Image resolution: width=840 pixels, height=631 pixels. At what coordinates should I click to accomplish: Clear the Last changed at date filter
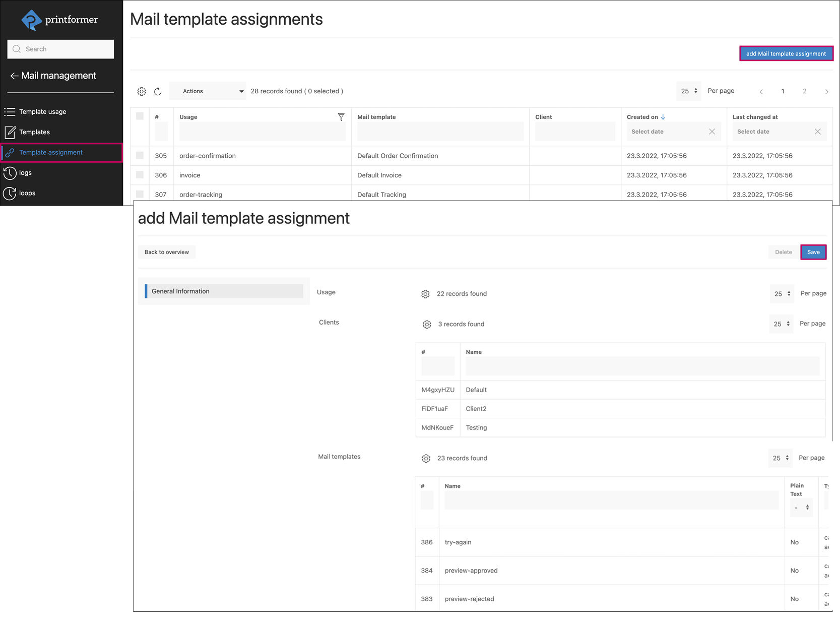tap(817, 132)
